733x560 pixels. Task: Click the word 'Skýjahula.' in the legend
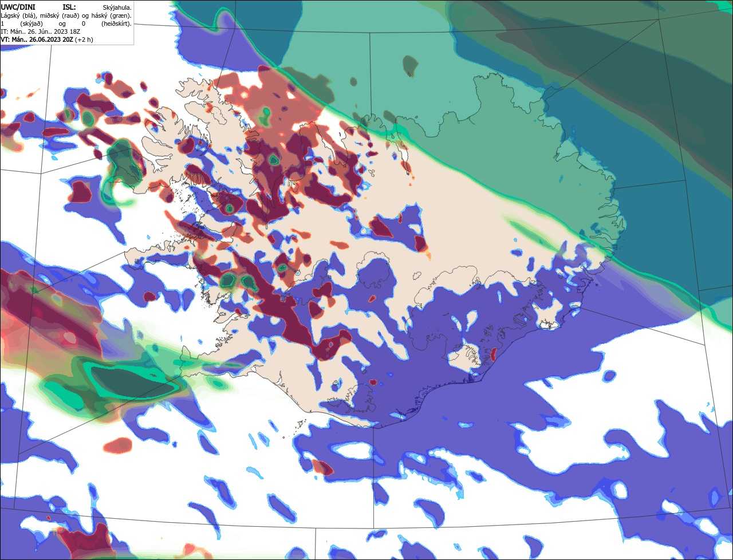click(x=117, y=8)
